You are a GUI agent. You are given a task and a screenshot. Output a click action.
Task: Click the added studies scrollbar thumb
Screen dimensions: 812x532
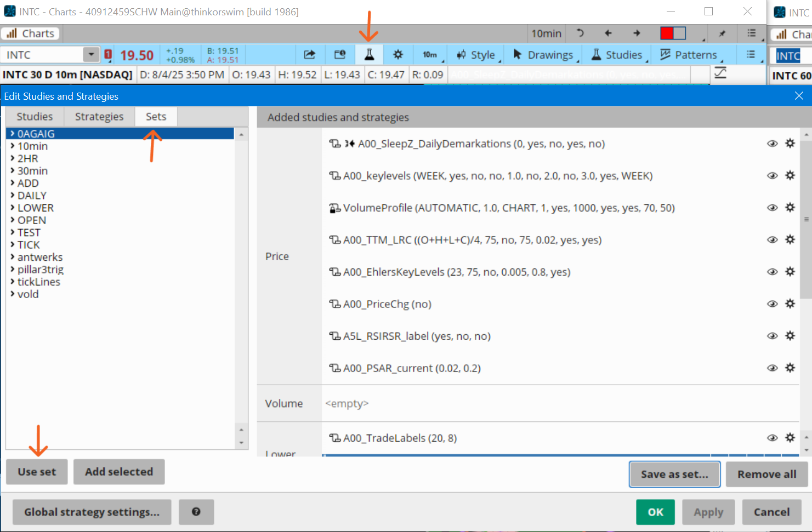pos(806,219)
